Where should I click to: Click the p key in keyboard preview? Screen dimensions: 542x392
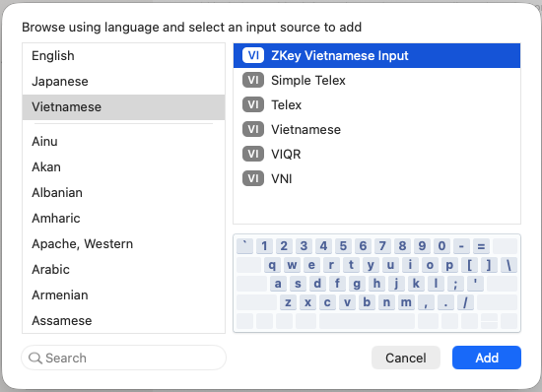click(449, 265)
